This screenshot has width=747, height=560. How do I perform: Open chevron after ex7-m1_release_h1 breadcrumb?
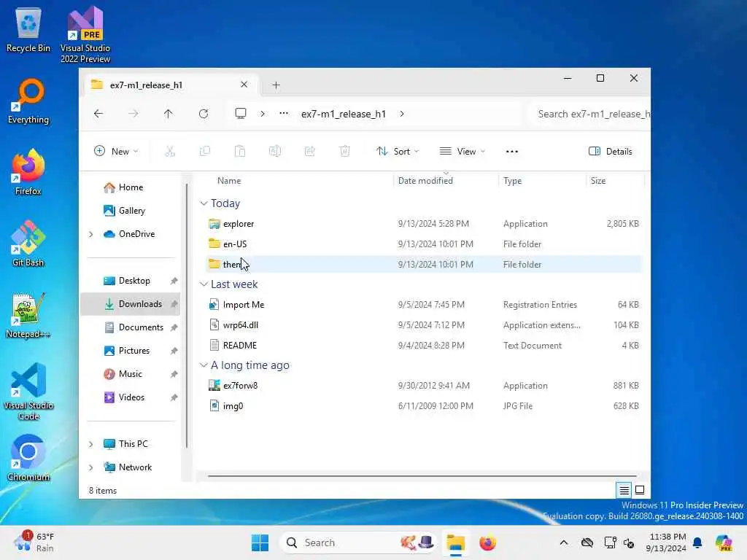point(402,114)
